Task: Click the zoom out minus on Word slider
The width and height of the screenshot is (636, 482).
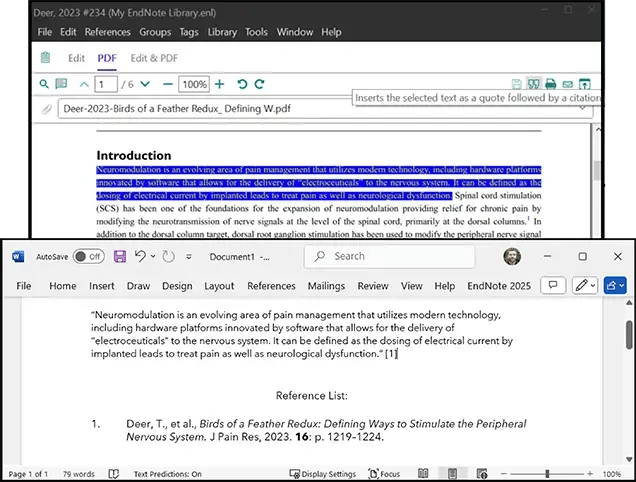Action: (503, 473)
